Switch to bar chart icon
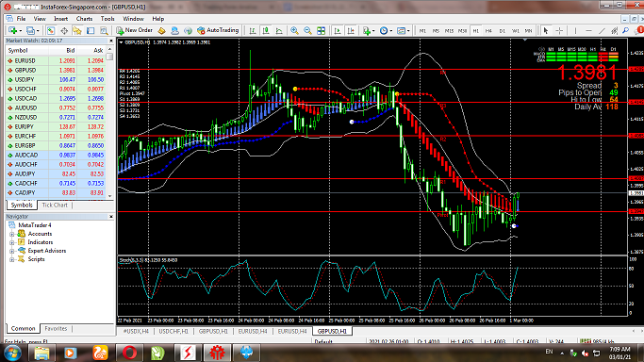The height and width of the screenshot is (362, 644). pyautogui.click(x=253, y=30)
